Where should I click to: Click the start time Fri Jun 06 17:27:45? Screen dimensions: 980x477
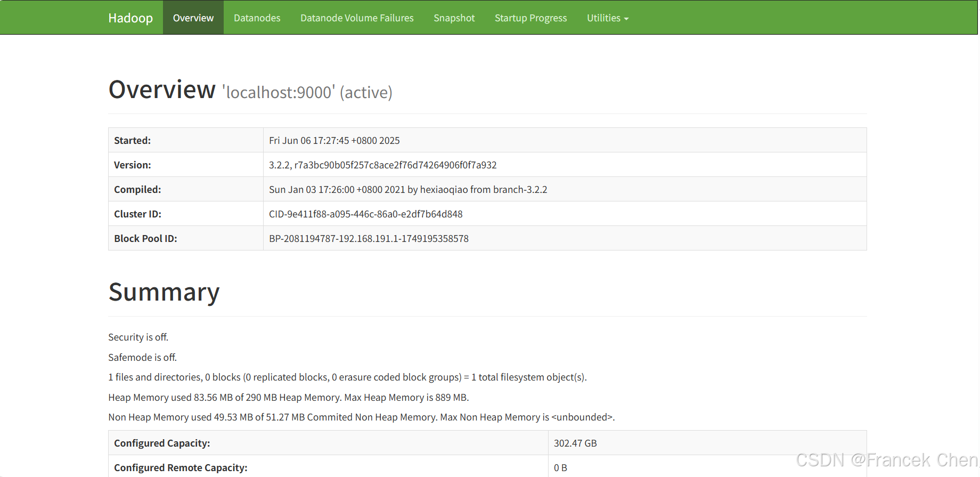tap(334, 140)
